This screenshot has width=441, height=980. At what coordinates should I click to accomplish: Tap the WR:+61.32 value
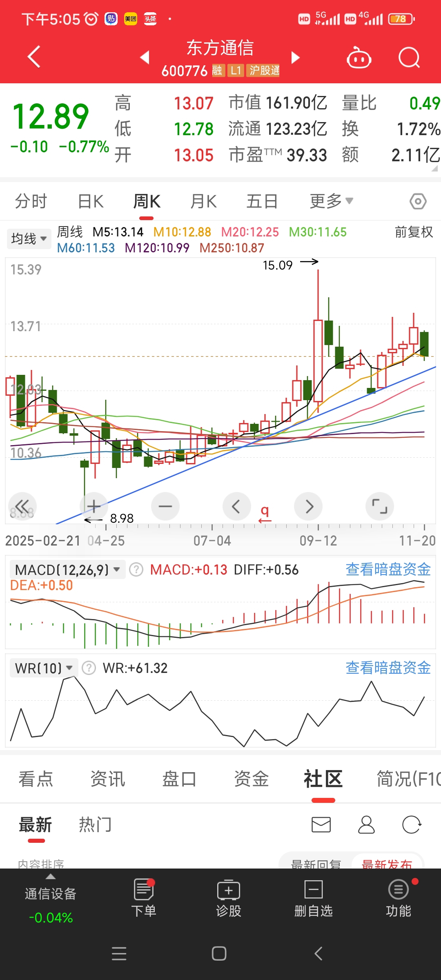[135, 668]
